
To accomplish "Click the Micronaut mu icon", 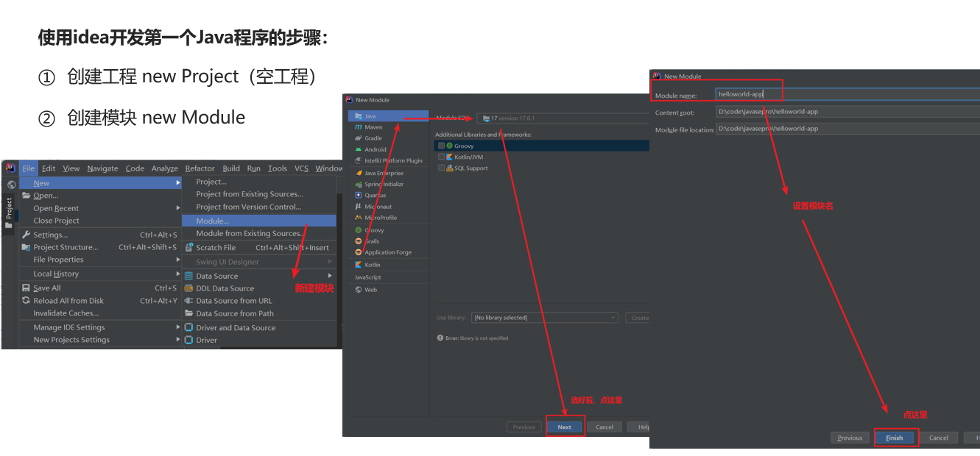I will pos(359,207).
